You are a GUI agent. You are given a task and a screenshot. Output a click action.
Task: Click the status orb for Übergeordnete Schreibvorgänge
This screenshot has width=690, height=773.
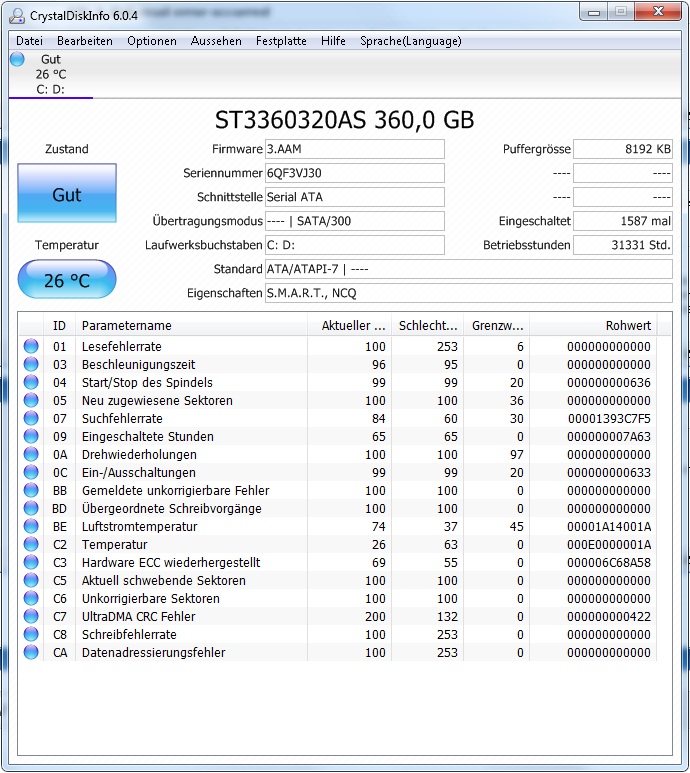click(31, 508)
